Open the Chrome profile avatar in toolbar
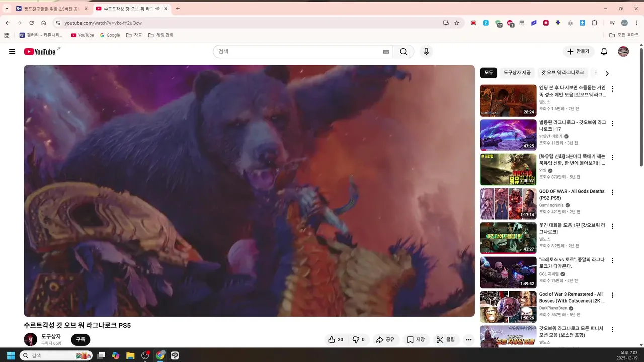 click(x=624, y=23)
